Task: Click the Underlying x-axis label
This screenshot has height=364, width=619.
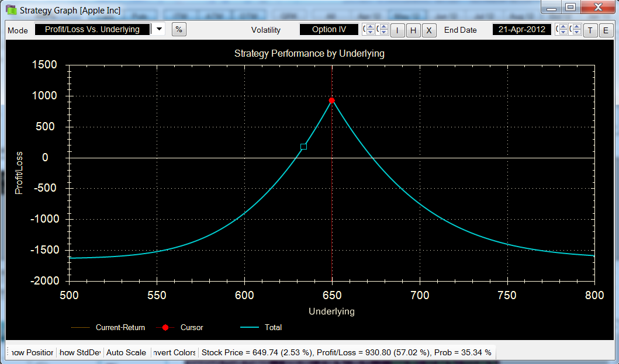Action: [x=331, y=311]
